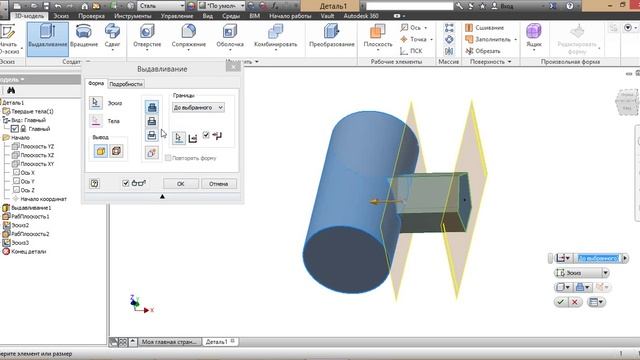Toggle visibility of Ось Y
This screenshot has height=360, width=640.
pos(16,181)
